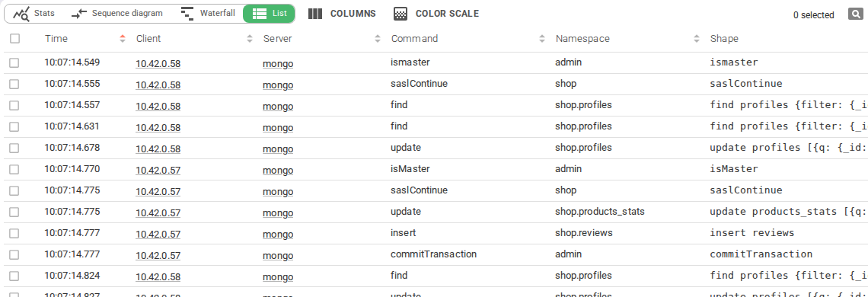Click the Waterfall bars icon

pyautogui.click(x=187, y=14)
